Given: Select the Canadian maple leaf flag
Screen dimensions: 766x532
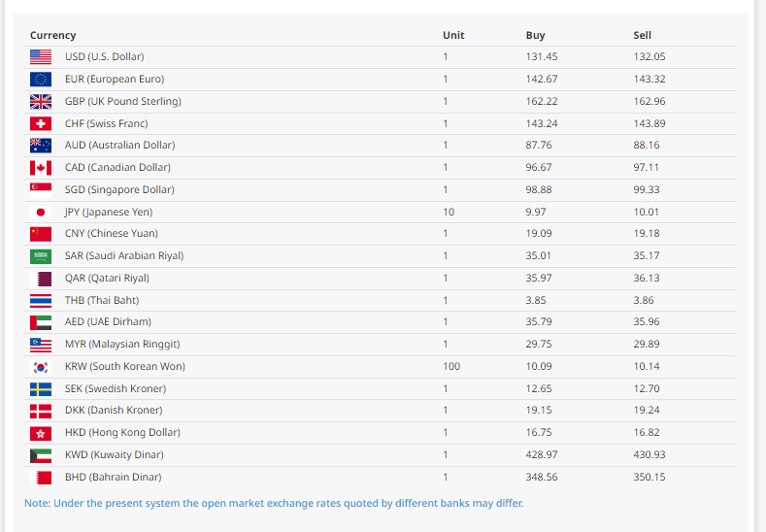Looking at the screenshot, I should pyautogui.click(x=41, y=168).
